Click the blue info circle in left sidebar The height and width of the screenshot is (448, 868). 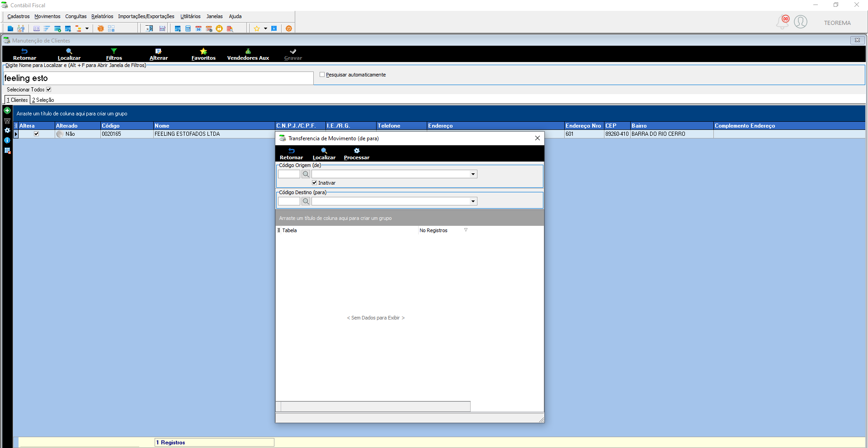[x=7, y=140]
